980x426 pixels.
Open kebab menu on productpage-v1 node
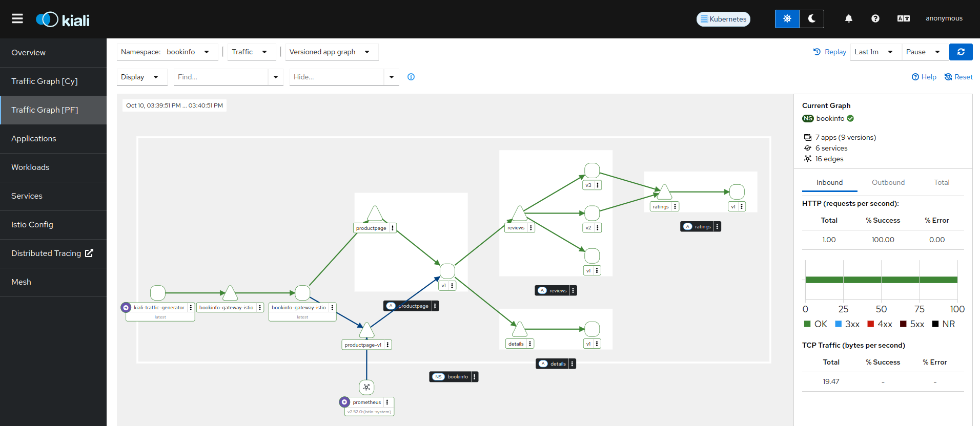[x=388, y=345]
